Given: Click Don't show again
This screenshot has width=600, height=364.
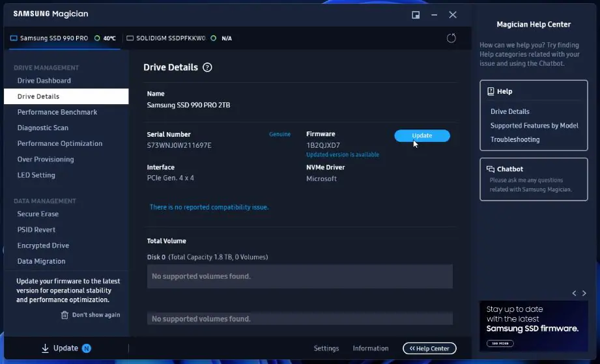Looking at the screenshot, I should 96,315.
